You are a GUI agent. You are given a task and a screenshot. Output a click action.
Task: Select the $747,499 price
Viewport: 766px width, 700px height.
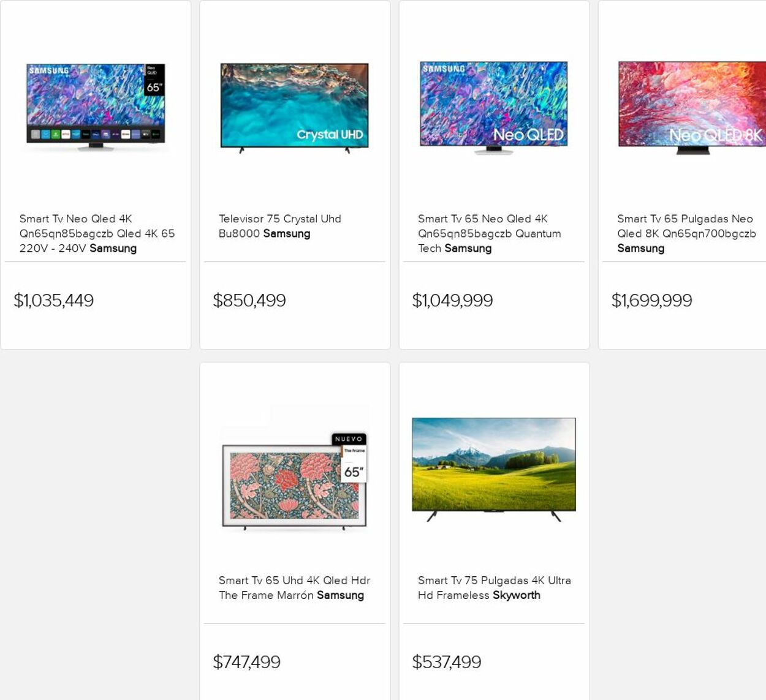[x=246, y=662]
